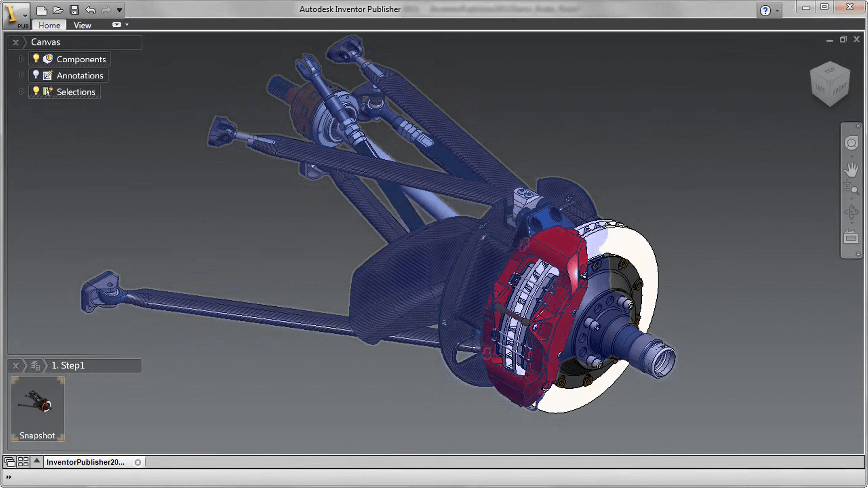Toggle the Annotations visibility bulb

click(x=36, y=75)
